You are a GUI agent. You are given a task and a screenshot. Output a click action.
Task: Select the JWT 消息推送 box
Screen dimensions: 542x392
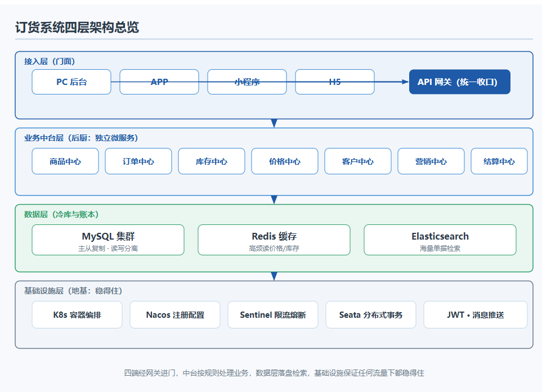pyautogui.click(x=476, y=314)
